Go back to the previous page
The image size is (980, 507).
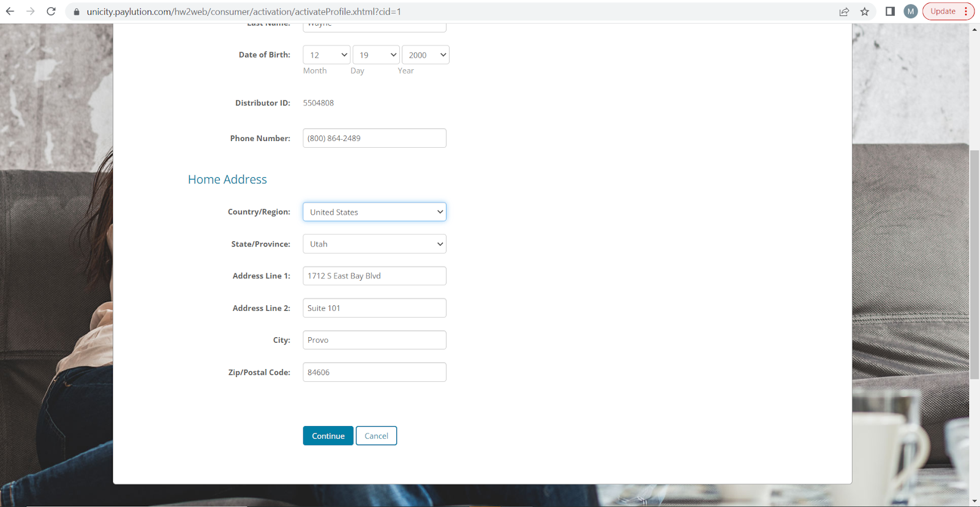[x=10, y=12]
